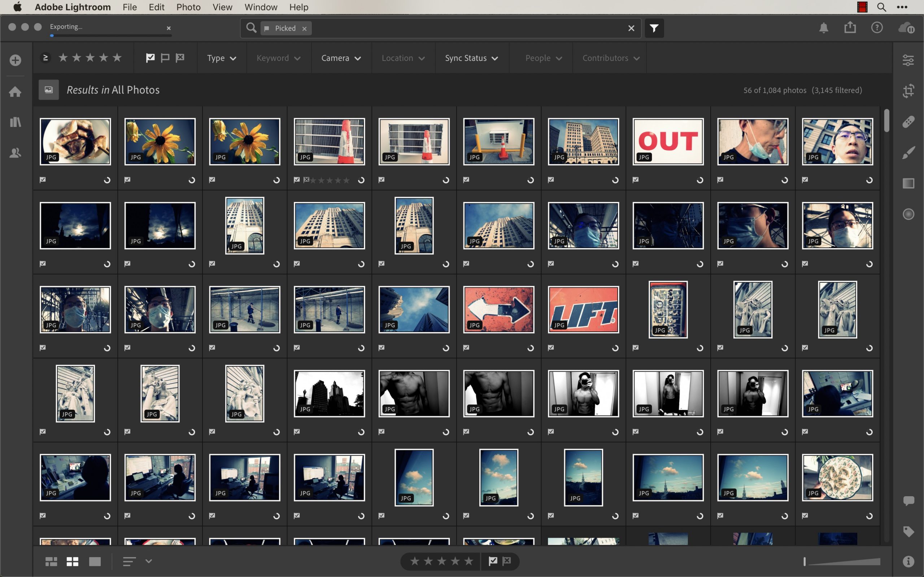The height and width of the screenshot is (577, 924).
Task: Toggle the Rejected flag filter
Action: point(180,58)
